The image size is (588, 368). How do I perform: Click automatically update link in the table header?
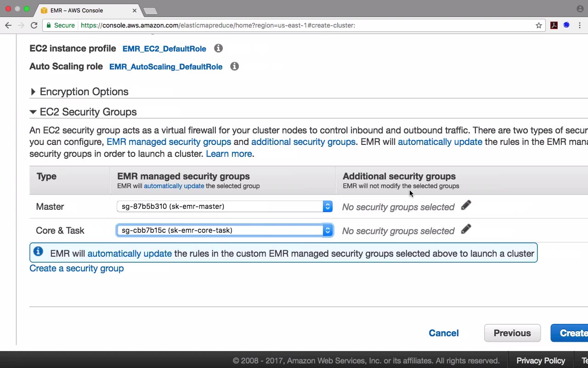(x=174, y=186)
